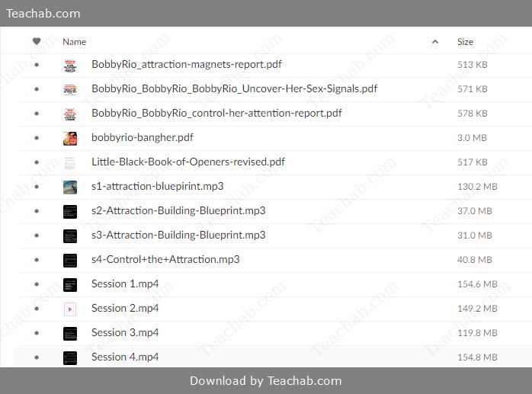Click the 130.2 MB size value

click(477, 187)
